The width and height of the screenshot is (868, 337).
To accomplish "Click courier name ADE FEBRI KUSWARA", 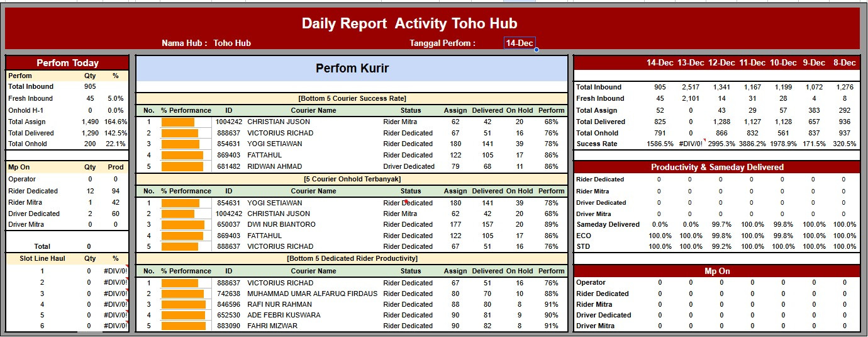I will click(x=284, y=315).
